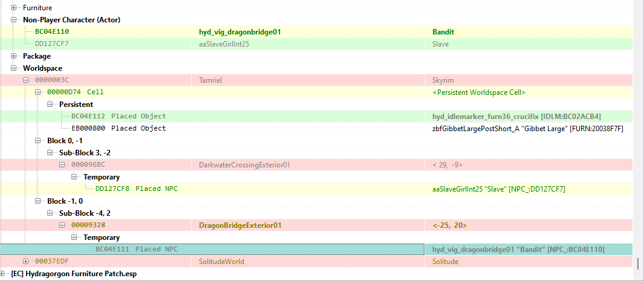The height and width of the screenshot is (281, 644).
Task: Select the Package category label
Action: [x=37, y=56]
